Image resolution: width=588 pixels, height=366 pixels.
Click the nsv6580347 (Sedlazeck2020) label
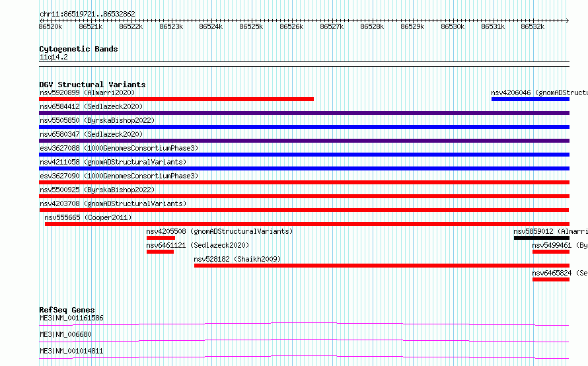[91, 134]
